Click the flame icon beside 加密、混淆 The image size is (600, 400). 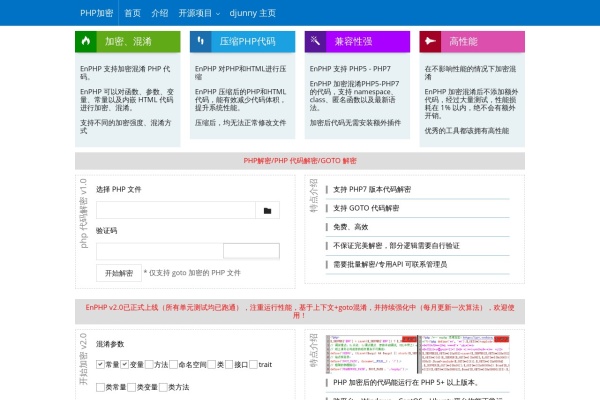87,41
